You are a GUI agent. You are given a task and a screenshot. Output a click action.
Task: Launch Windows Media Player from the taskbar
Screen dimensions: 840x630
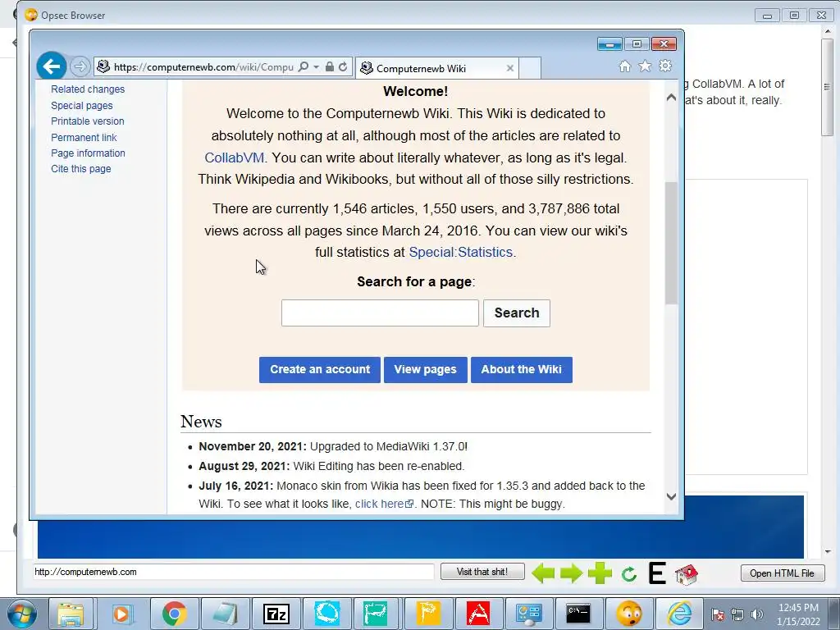[x=122, y=614]
